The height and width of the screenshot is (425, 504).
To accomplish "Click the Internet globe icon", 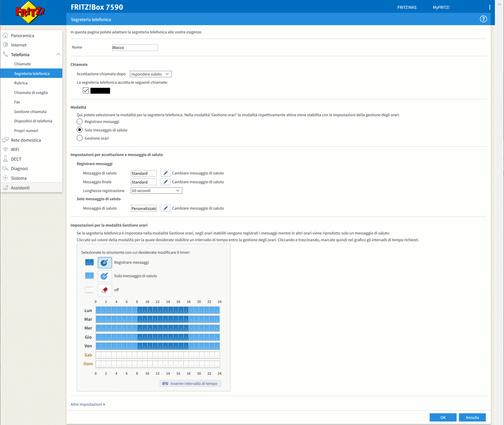I will 5,45.
